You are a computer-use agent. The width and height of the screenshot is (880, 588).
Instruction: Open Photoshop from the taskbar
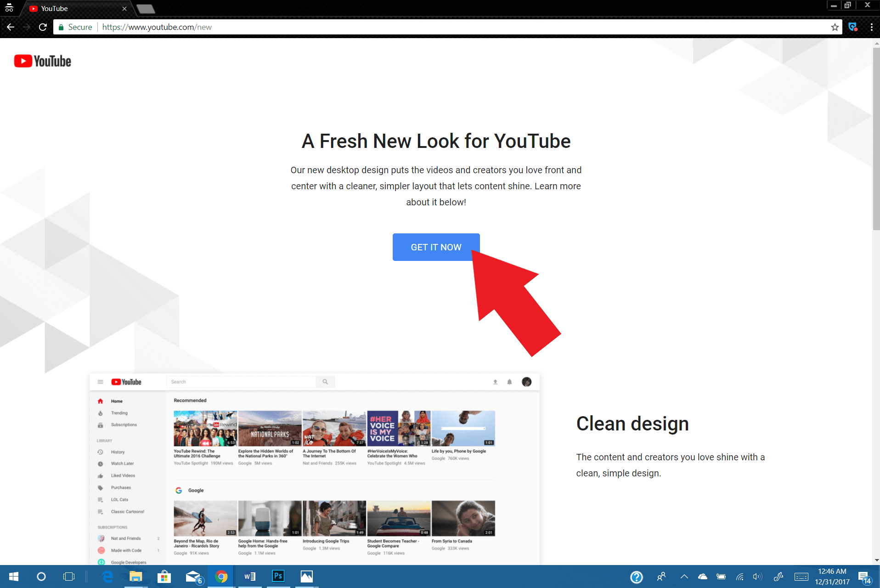click(278, 576)
